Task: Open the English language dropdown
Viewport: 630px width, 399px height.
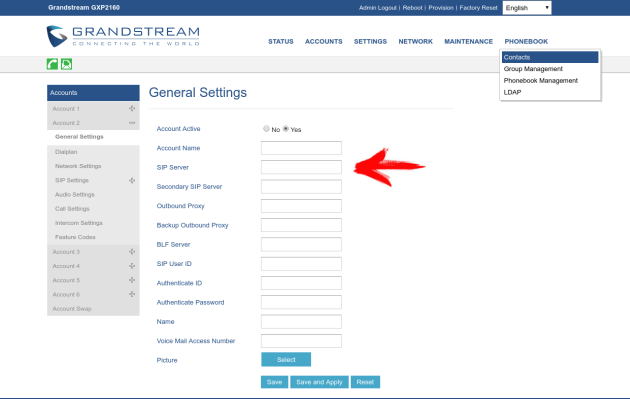Action: (527, 8)
